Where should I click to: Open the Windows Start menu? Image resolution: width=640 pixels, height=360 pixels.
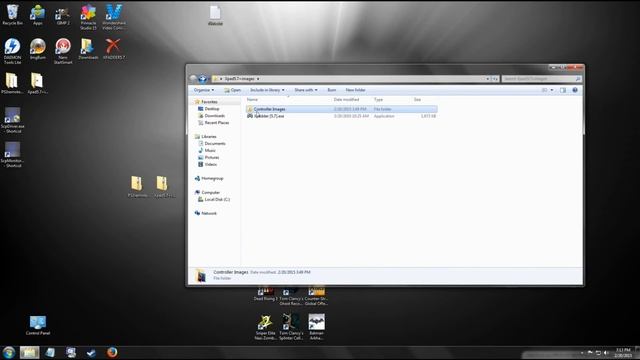point(9,352)
